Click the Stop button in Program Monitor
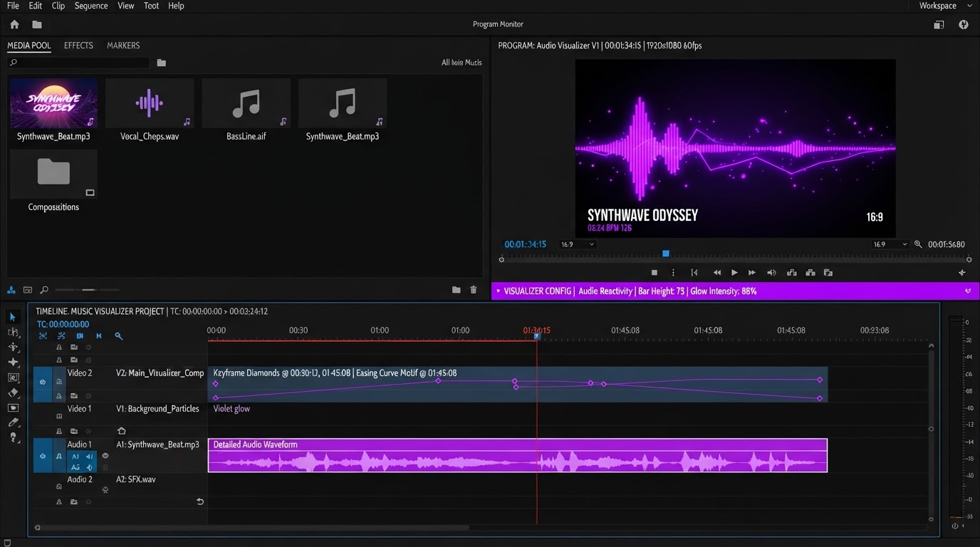980x547 pixels. [x=655, y=273]
